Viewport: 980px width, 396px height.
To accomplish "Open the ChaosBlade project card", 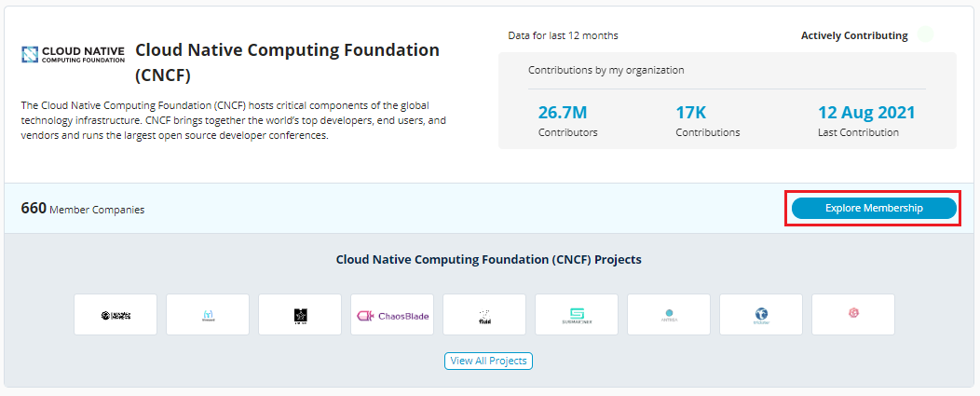I will (x=392, y=315).
